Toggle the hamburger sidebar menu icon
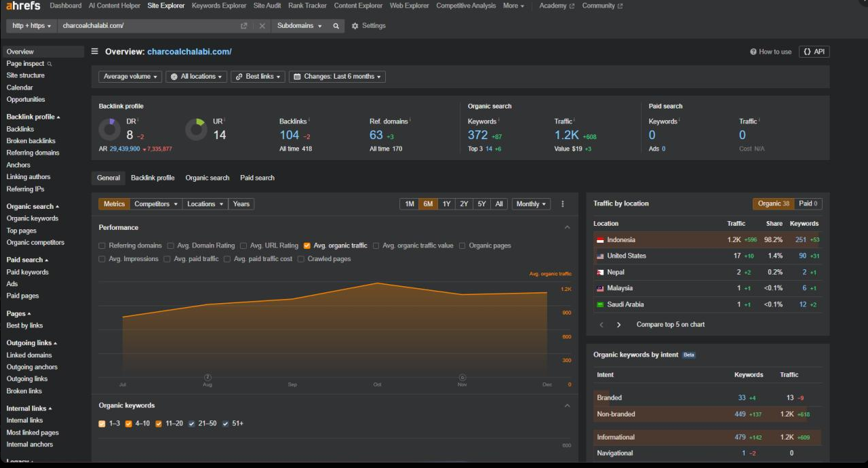Screen dimensions: 868x468 point(95,52)
